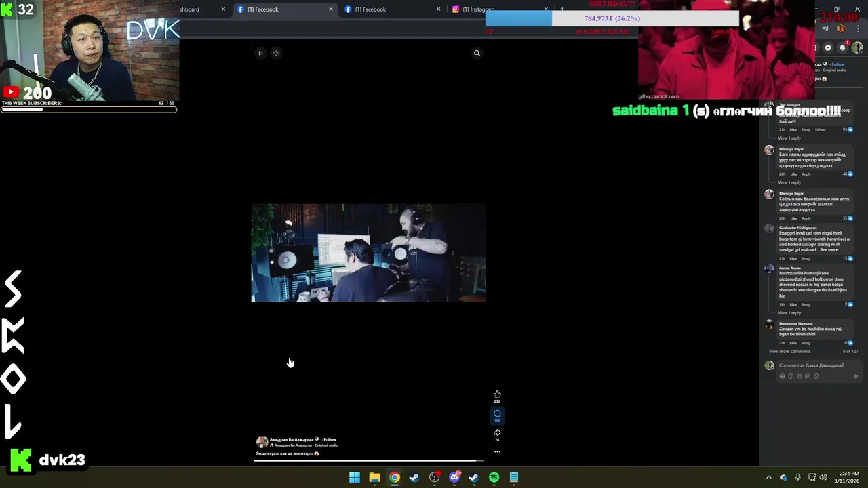Open Spotify from the taskbar

point(494,477)
